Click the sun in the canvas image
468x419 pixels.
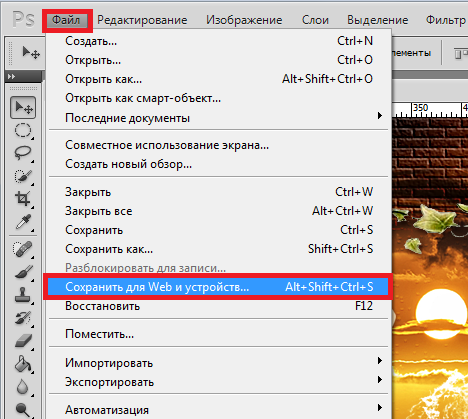coord(441,311)
